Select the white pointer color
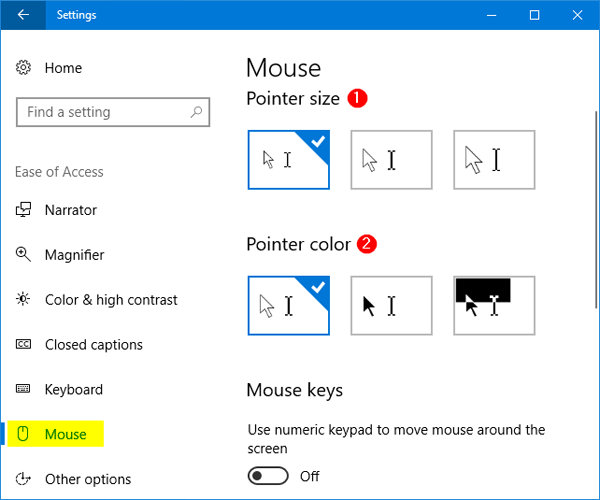This screenshot has height=500, width=600. [289, 306]
